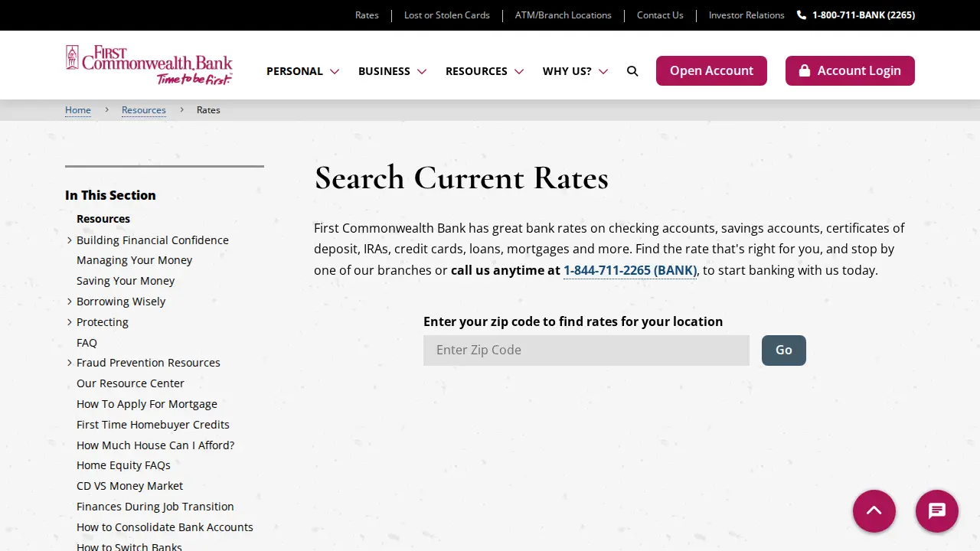The height and width of the screenshot is (551, 980).
Task: Click the lock icon on Account Login
Action: (x=805, y=70)
